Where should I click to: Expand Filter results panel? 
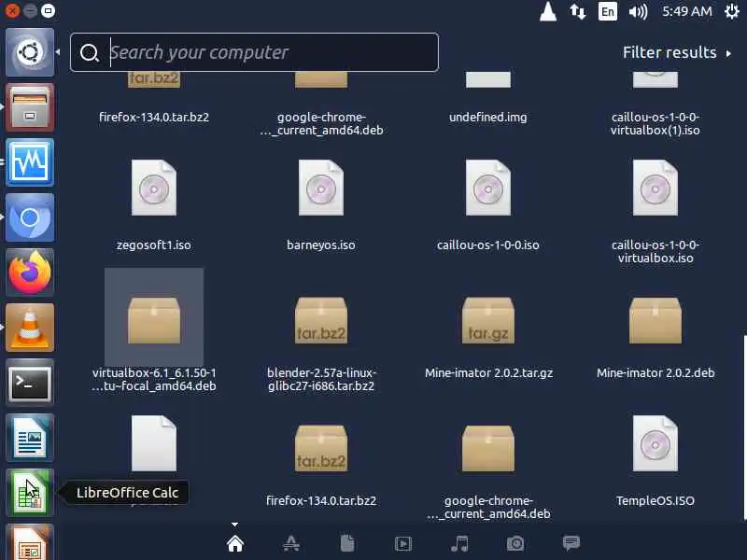[677, 52]
